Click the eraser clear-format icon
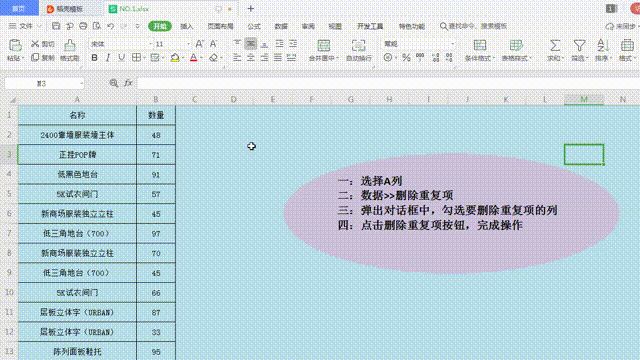 [213, 58]
